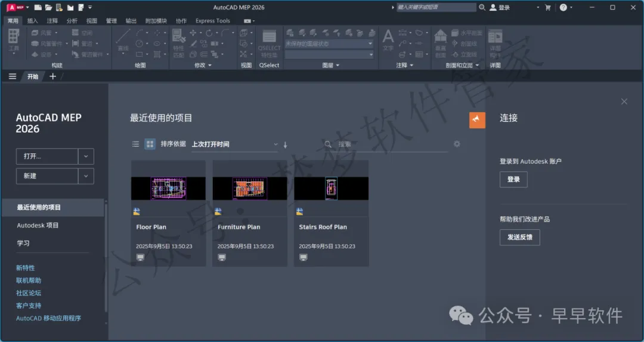Select the 剖面线 section line tool
644x342 pixels.
coord(465,44)
